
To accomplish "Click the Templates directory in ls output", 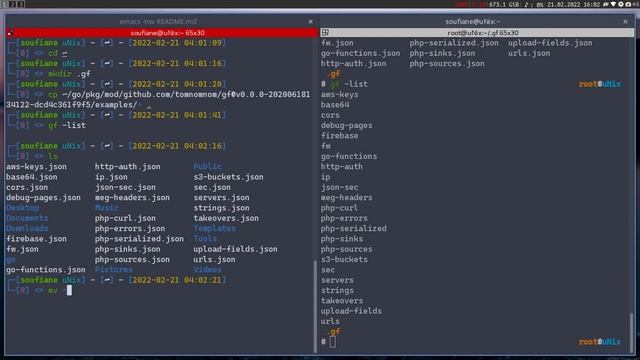I will click(214, 228).
